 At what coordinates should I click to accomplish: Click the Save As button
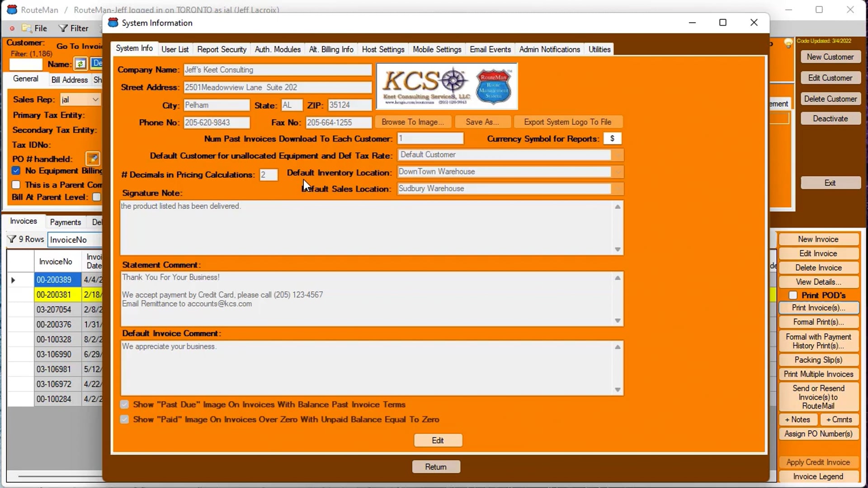(482, 122)
